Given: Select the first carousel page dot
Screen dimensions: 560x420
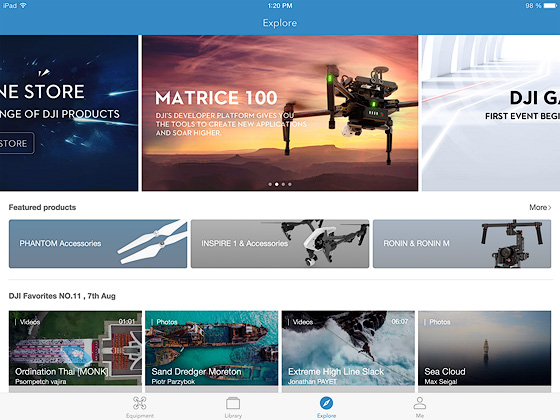Looking at the screenshot, I should (x=270, y=184).
